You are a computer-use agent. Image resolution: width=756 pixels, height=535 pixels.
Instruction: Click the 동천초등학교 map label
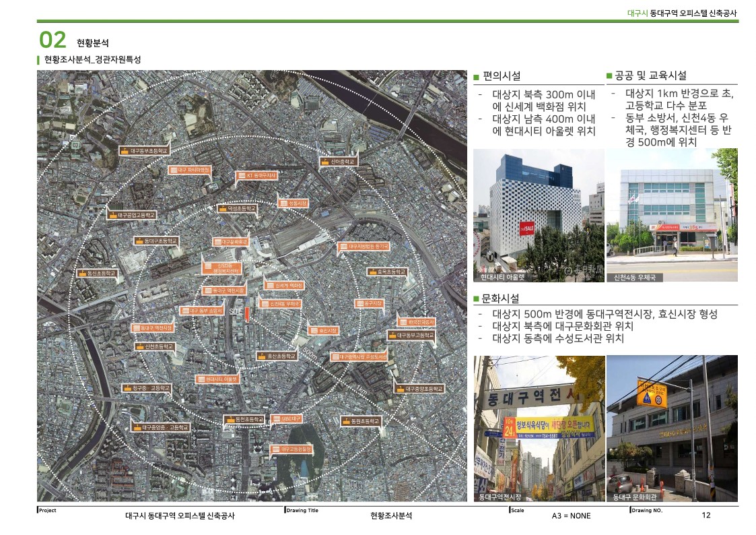244,420
